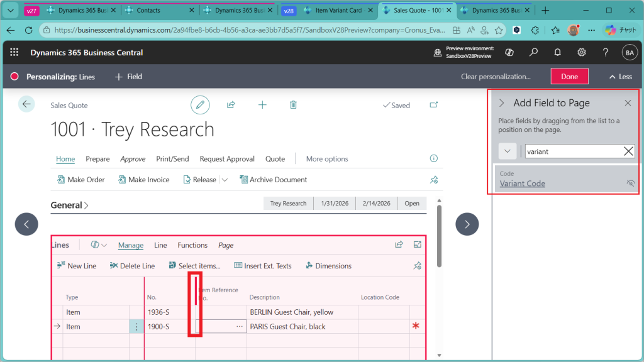Click the plus icon to create new quote
The width and height of the screenshot is (644, 362).
tap(262, 105)
